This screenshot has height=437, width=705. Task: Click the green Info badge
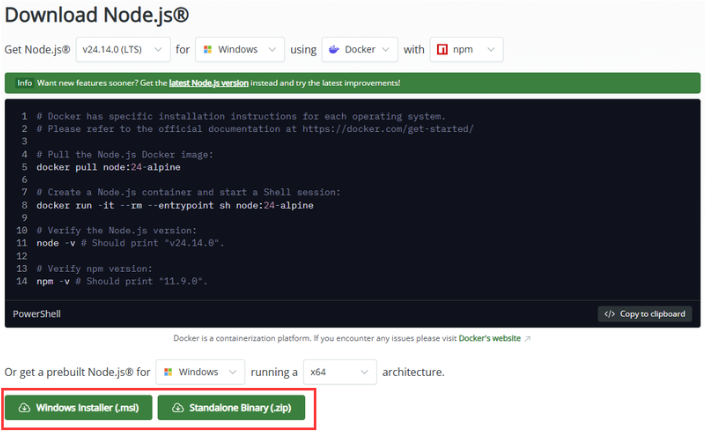[x=24, y=83]
